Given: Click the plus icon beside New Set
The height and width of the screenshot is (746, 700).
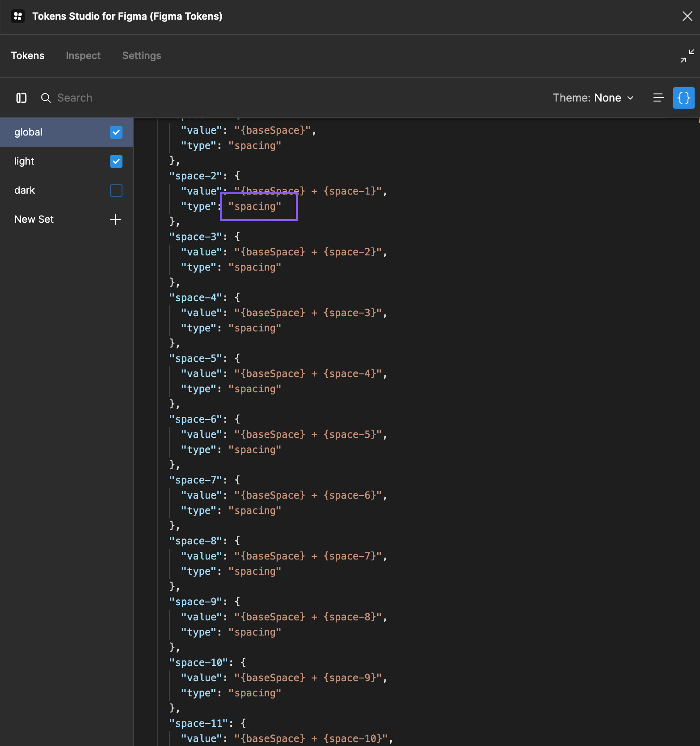Looking at the screenshot, I should pyautogui.click(x=115, y=220).
